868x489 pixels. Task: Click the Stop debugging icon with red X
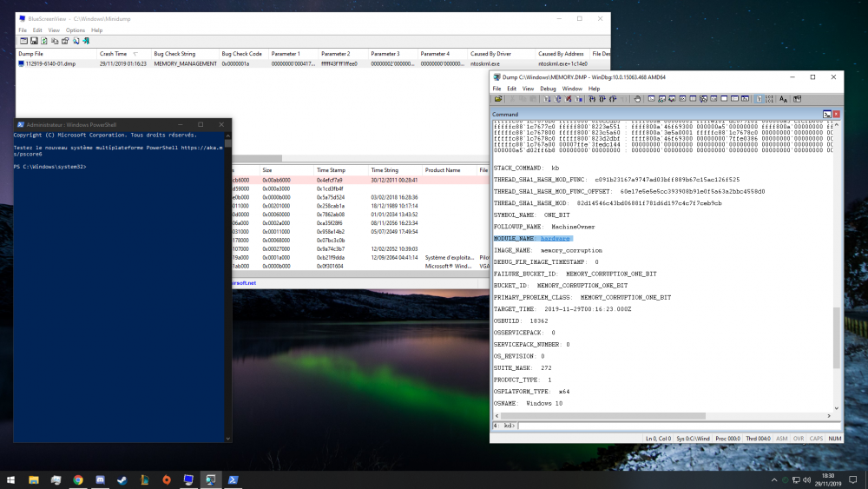pyautogui.click(x=568, y=99)
